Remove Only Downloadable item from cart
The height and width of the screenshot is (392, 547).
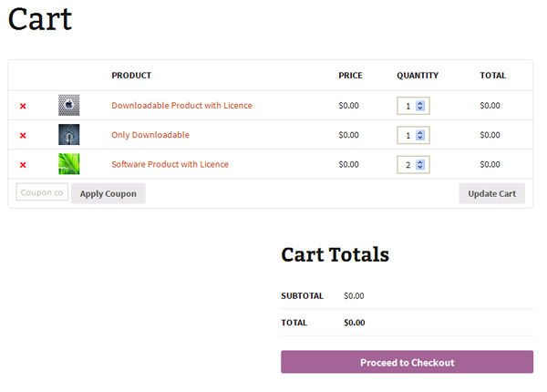23,136
